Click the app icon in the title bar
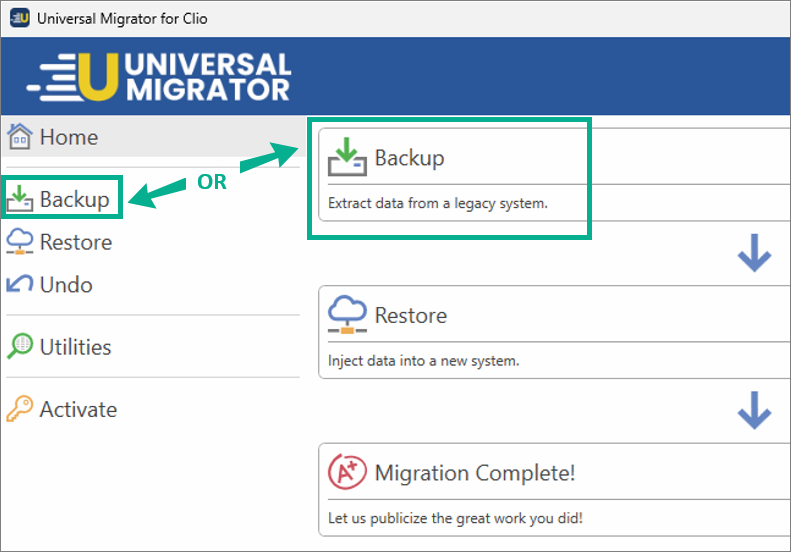Viewport: 791px width, 552px height. pyautogui.click(x=20, y=18)
